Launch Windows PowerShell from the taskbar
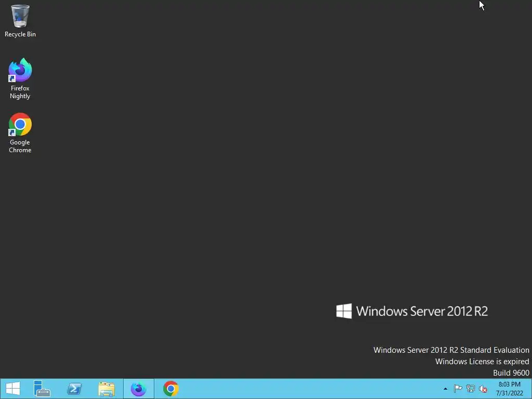 point(74,389)
